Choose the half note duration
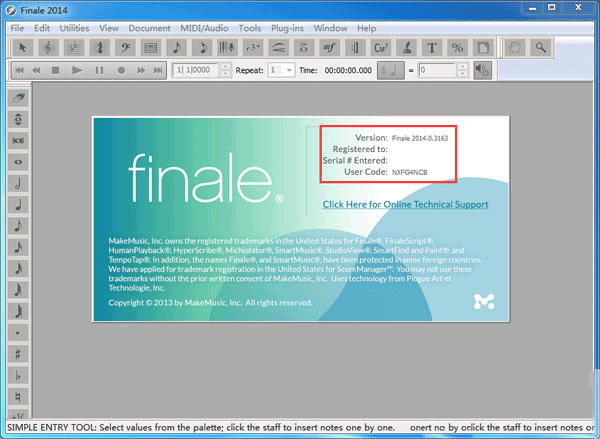Viewport: 600px width, 439px height. point(18,183)
